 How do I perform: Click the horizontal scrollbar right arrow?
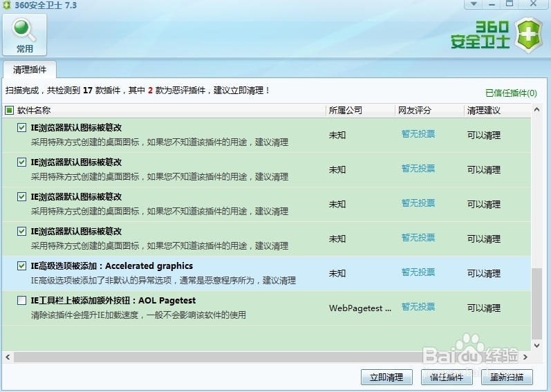525,357
